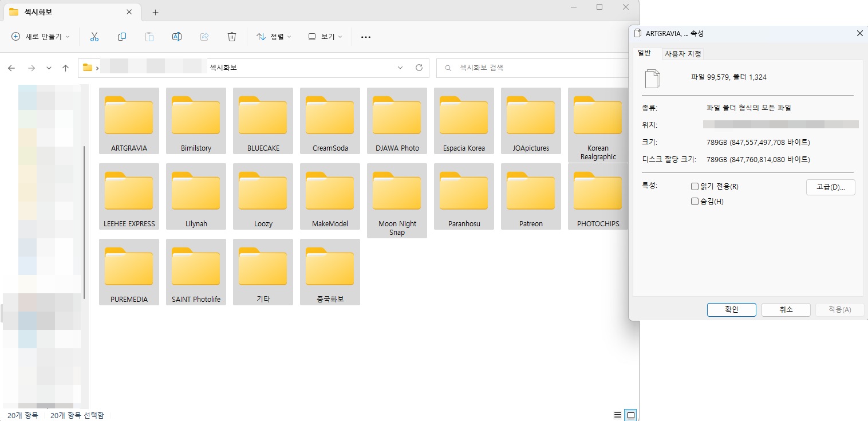Go up one folder level
868x421 pixels.
pyautogui.click(x=66, y=68)
